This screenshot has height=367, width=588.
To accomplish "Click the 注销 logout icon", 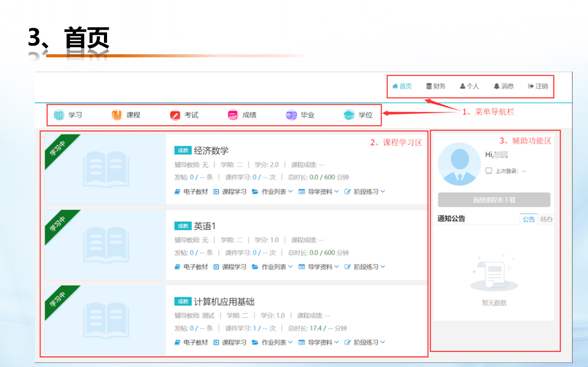I will point(531,87).
